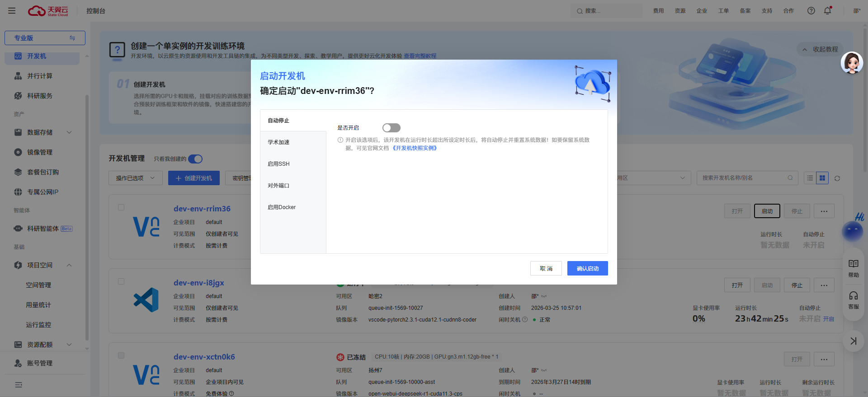The height and width of the screenshot is (397, 868).
Task: Click the 搜索开发机名称/别名 search field
Action: point(747,178)
